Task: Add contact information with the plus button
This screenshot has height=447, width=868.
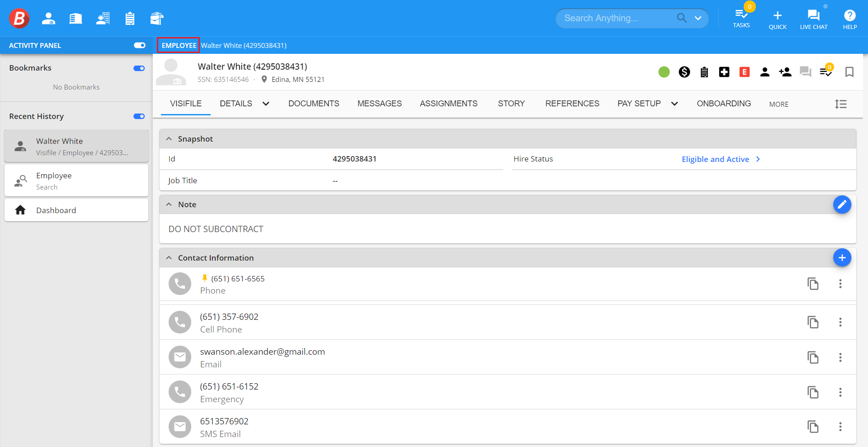Action: 842,257
